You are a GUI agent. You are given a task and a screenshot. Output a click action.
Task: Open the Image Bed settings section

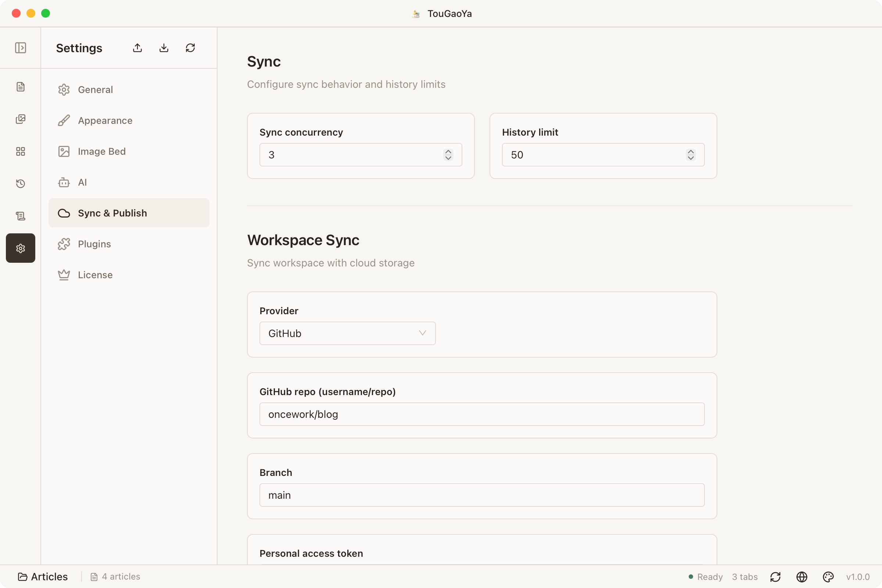coord(129,151)
